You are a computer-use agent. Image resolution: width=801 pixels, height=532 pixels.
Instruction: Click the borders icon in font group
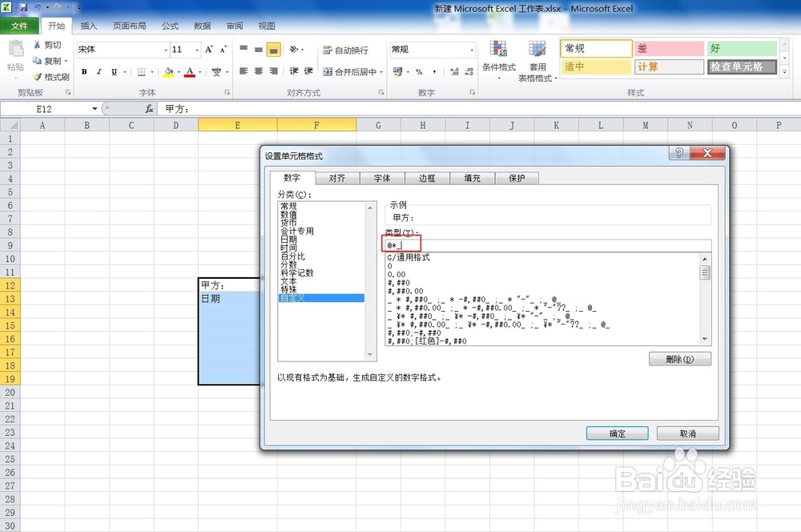pos(142,72)
